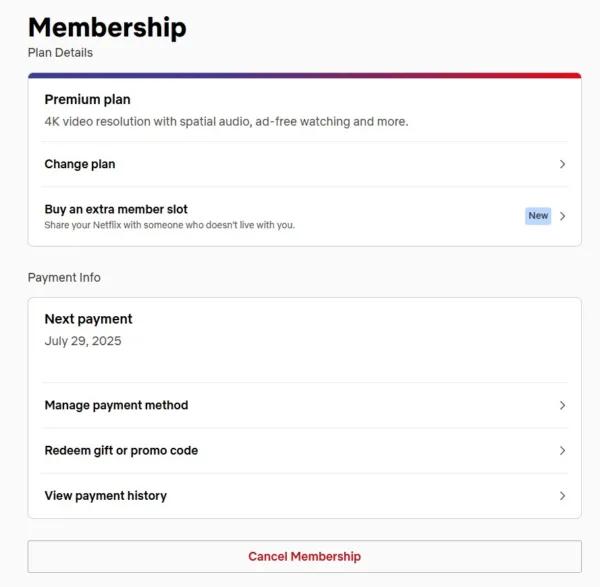This screenshot has width=600, height=587.
Task: Click the chevron for Manage payment method
Action: coord(563,405)
